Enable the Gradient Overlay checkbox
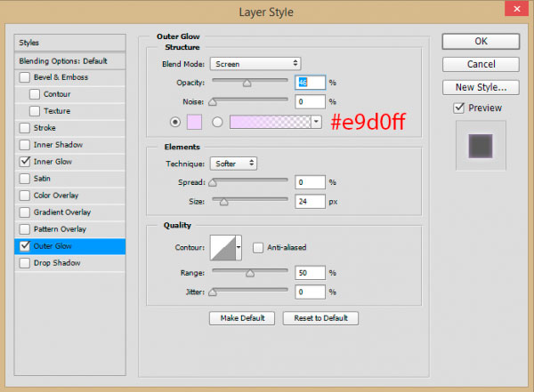Viewport: 534px width, 392px height. pos(25,212)
